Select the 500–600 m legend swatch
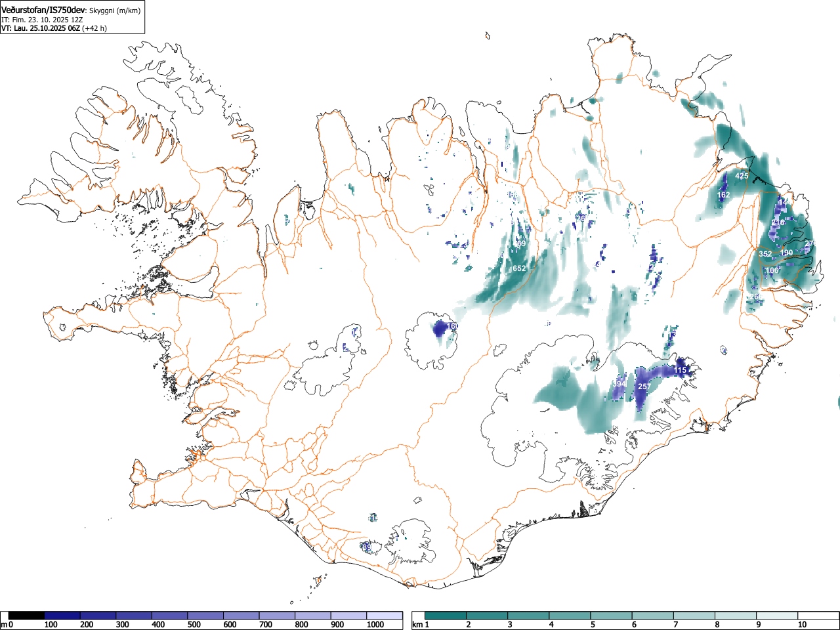Screen dimensions: 840x630 (x=205, y=616)
